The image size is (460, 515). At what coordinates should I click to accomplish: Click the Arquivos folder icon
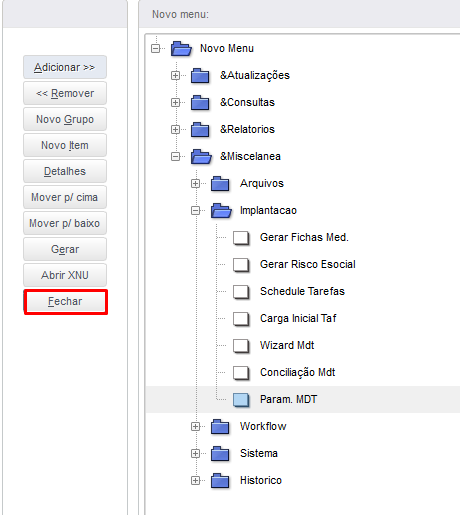pyautogui.click(x=220, y=183)
